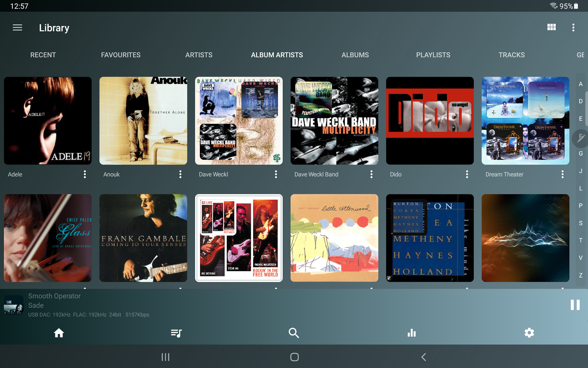Jump to letter V in index
Screen dimensions: 588x368
pos(581,258)
